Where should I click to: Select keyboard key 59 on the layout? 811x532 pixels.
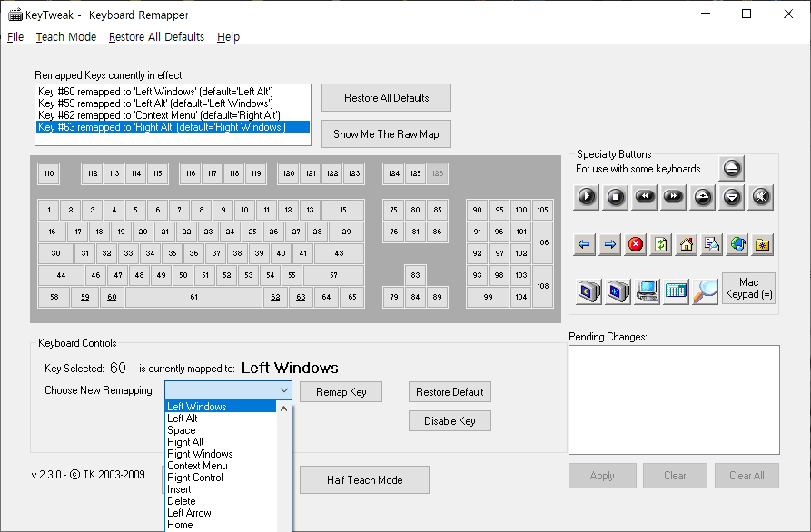[85, 297]
